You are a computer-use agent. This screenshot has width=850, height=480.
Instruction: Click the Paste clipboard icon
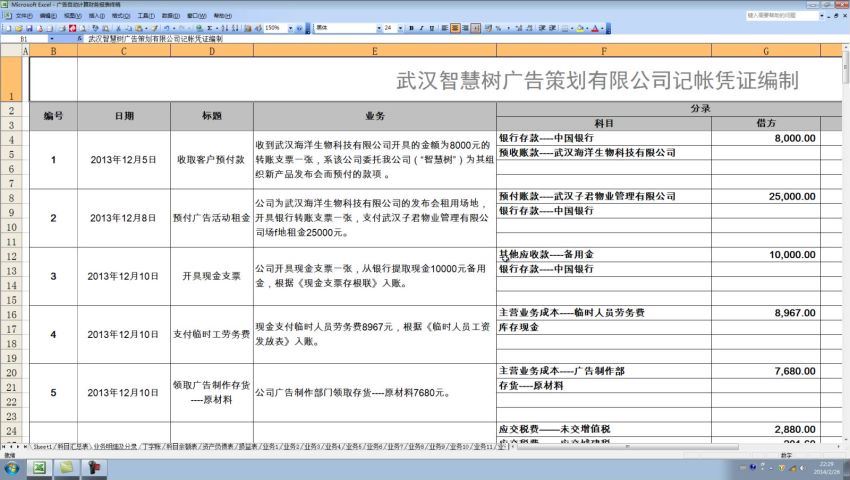139,28
